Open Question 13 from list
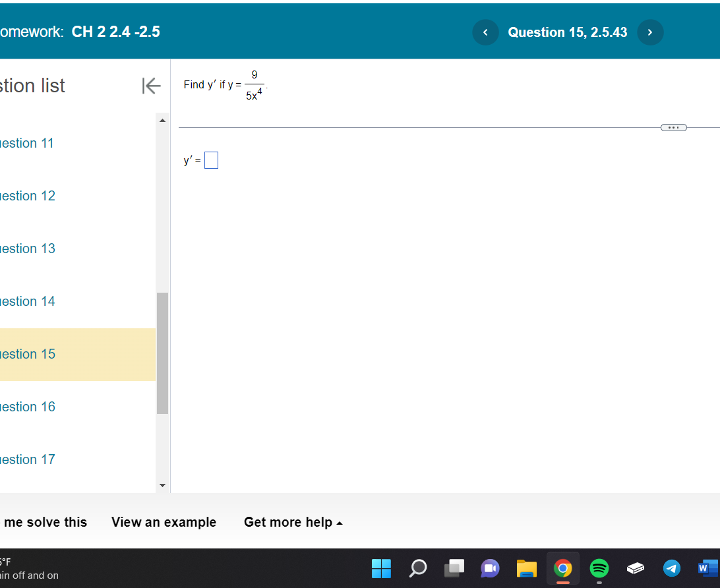Image resolution: width=720 pixels, height=588 pixels. point(28,249)
